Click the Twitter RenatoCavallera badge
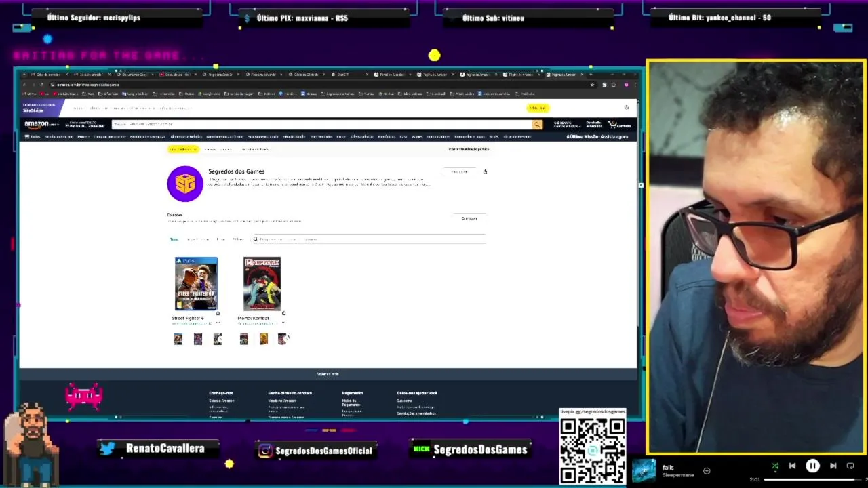 159,449
